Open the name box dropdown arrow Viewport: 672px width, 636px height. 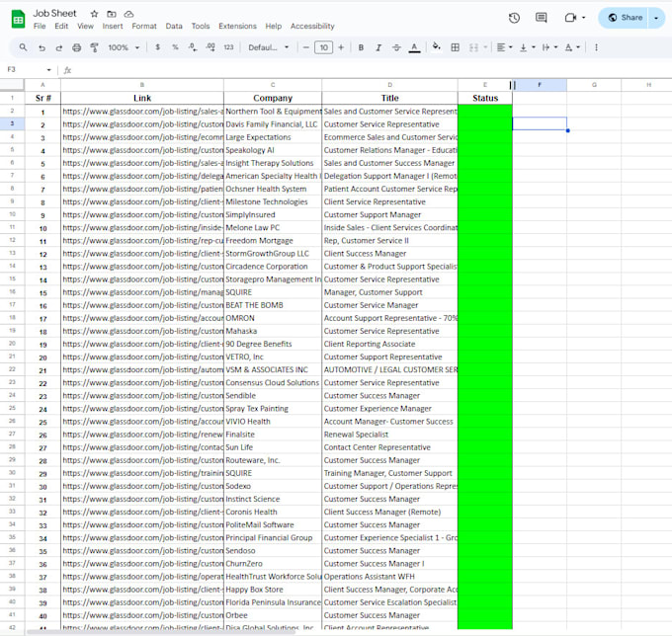pyautogui.click(x=48, y=70)
